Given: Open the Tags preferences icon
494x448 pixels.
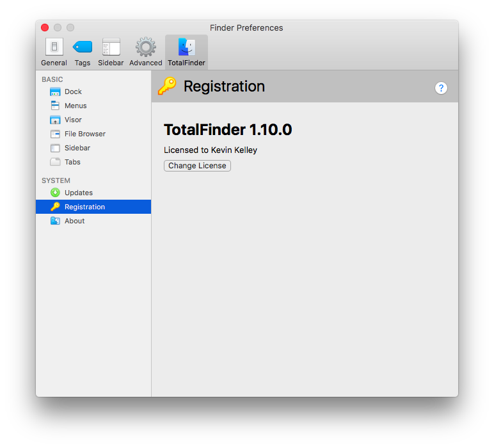Looking at the screenshot, I should [83, 47].
